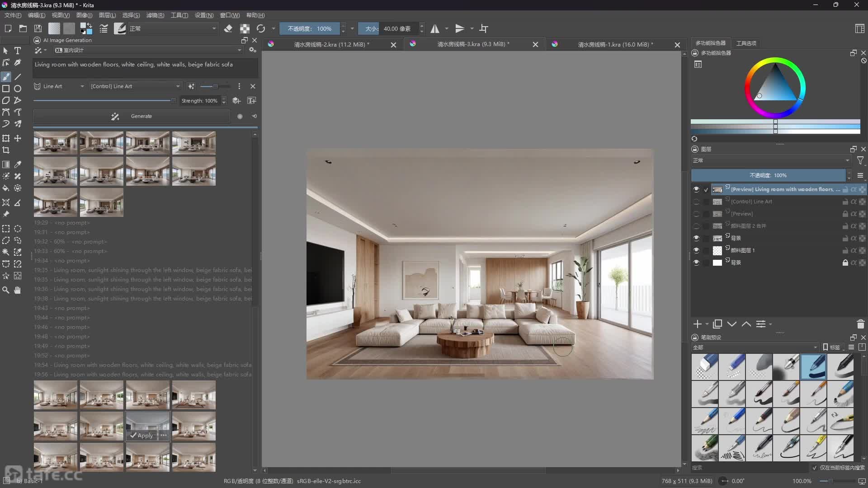868x488 pixels.
Task: Open the 文件 menu
Action: 13,15
